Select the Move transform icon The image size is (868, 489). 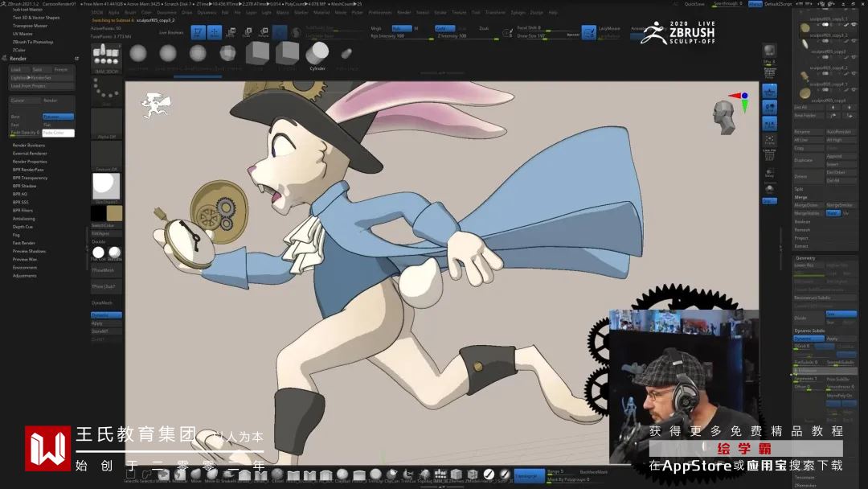[231, 32]
